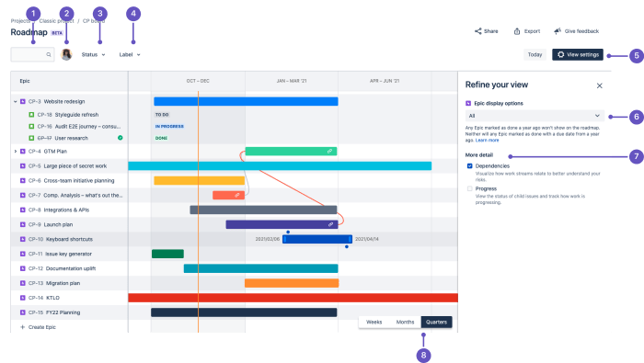Collapse the CP-3 Website redesign epic

[x=16, y=101]
